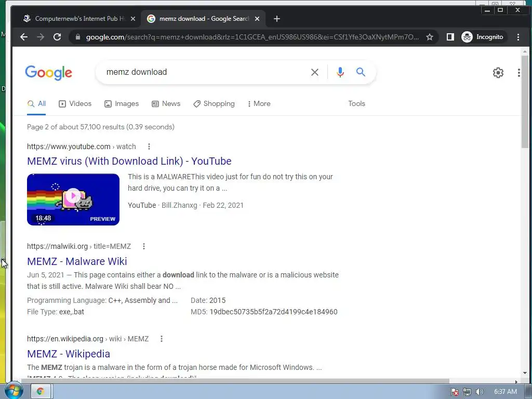
Task: Click the vertical scrollbar thumb
Action: click(525, 102)
